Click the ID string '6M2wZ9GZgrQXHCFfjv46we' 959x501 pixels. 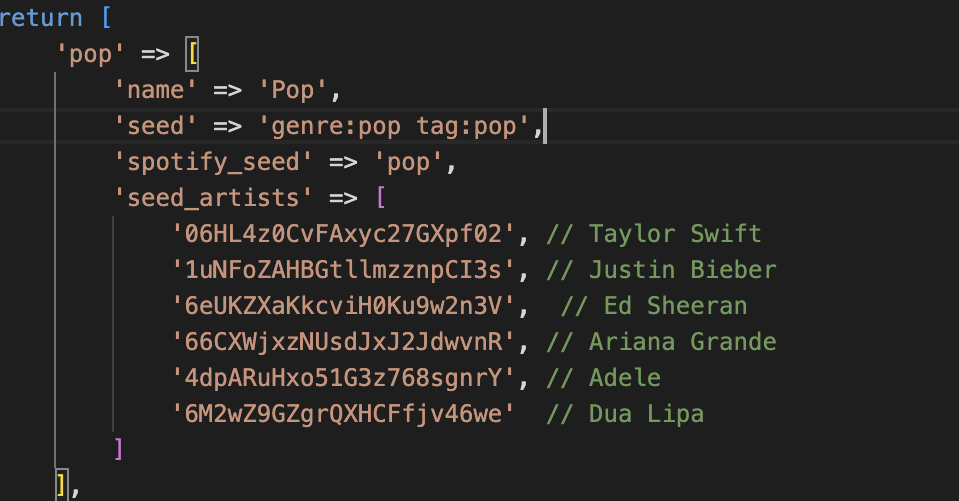(x=343, y=414)
